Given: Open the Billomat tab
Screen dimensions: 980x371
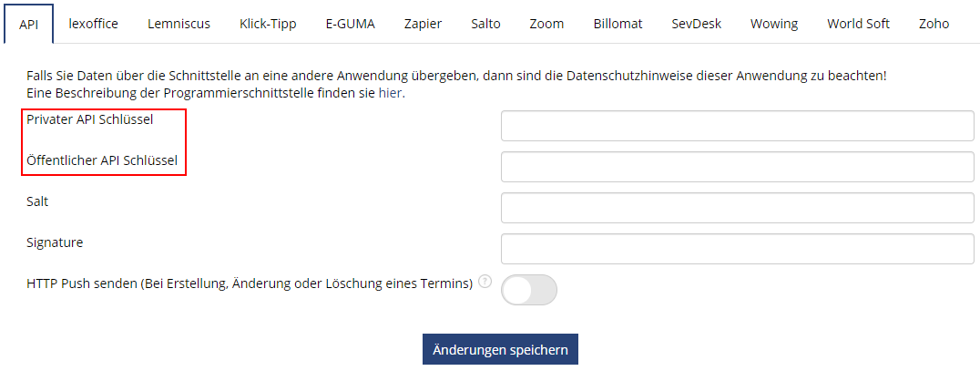Looking at the screenshot, I should [x=618, y=24].
